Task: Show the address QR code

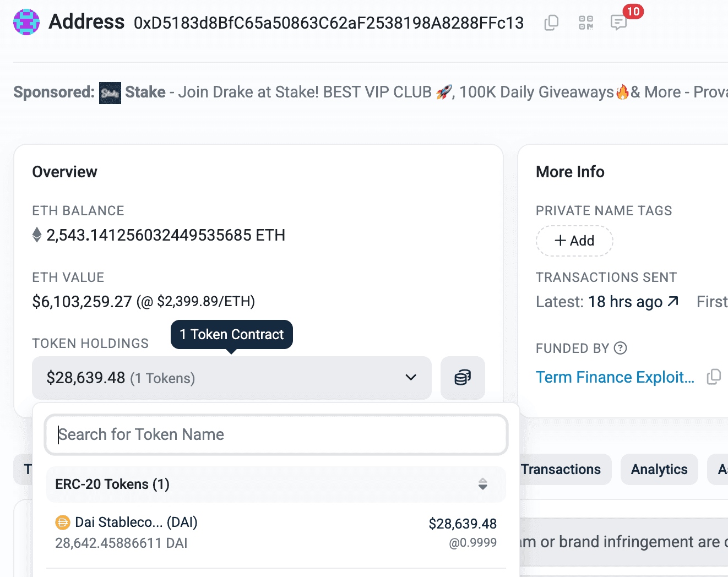Action: point(586,23)
